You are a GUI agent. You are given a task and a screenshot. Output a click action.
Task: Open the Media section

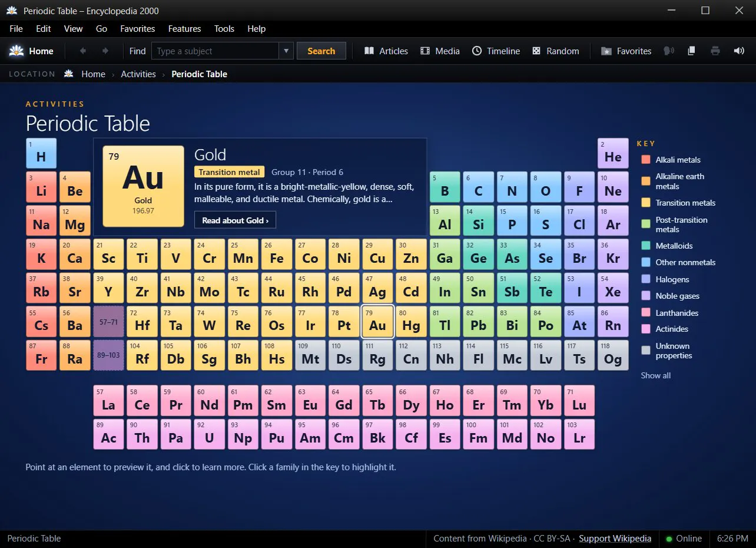pyautogui.click(x=440, y=51)
